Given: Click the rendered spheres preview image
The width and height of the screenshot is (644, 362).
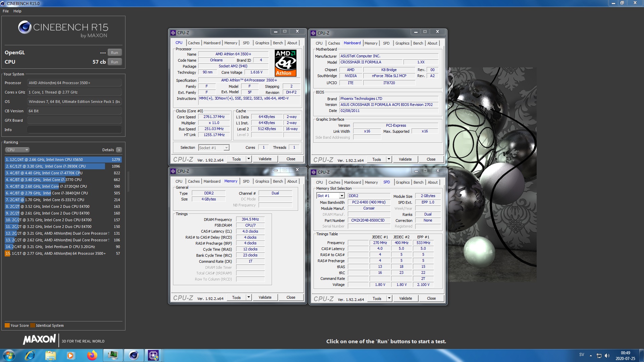Looking at the screenshot, I should click(x=492, y=174).
